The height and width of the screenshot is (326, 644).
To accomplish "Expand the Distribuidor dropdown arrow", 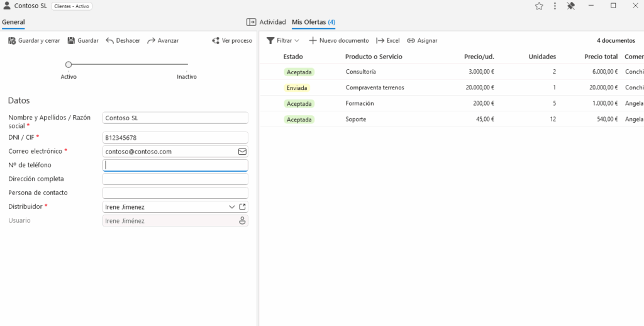I will point(231,207).
